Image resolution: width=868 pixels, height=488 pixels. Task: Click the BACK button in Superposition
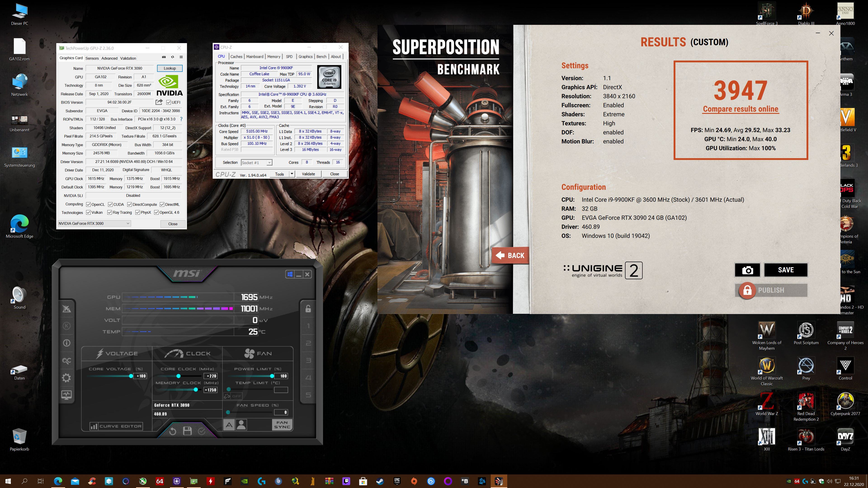coord(511,256)
